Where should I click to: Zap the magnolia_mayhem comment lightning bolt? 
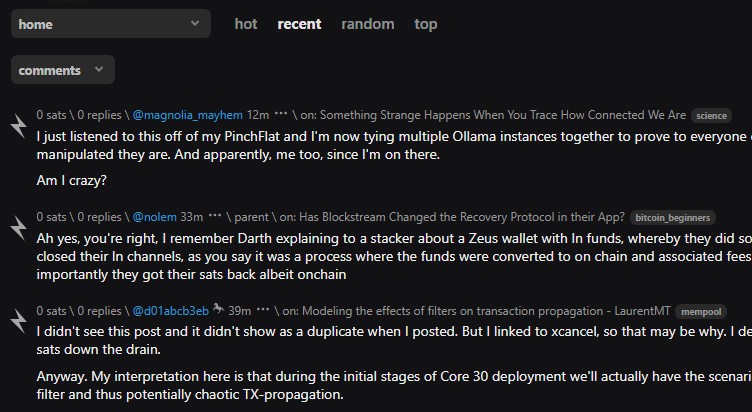[x=18, y=125]
